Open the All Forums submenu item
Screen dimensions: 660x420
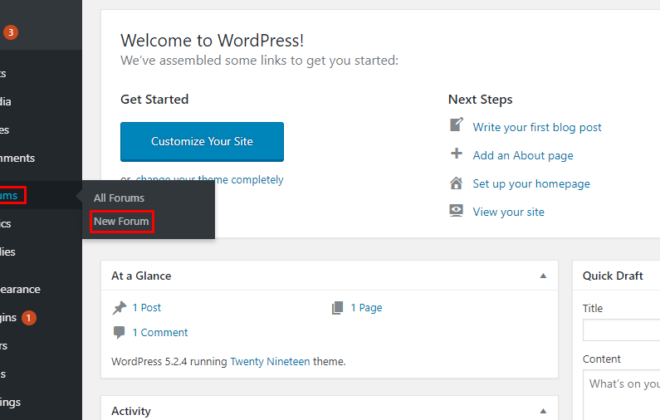coord(119,198)
